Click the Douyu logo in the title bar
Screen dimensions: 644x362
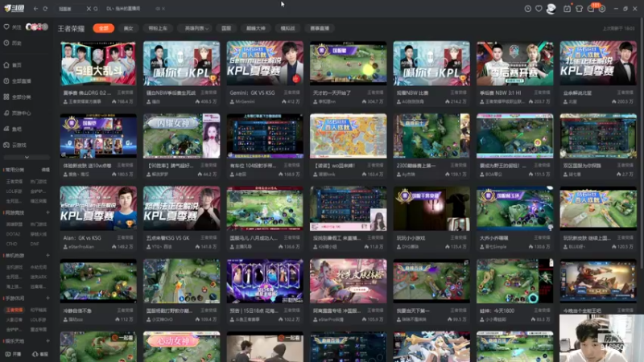(14, 8)
